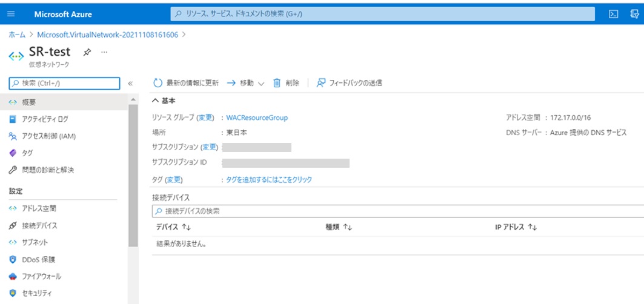The width and height of the screenshot is (644, 304).
Task: Click the SR-test virtual network icon
Action: [16, 56]
